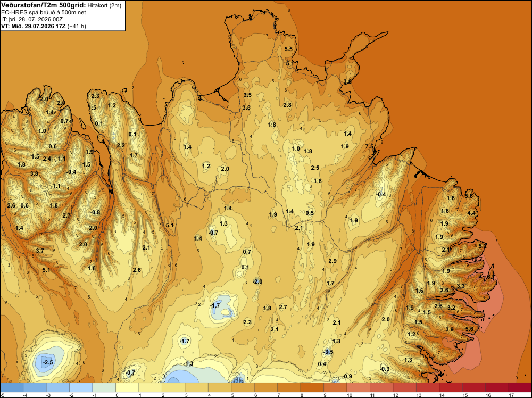Pick the legend swatch right of 17
This screenshot has width=532, height=398.
(520, 387)
